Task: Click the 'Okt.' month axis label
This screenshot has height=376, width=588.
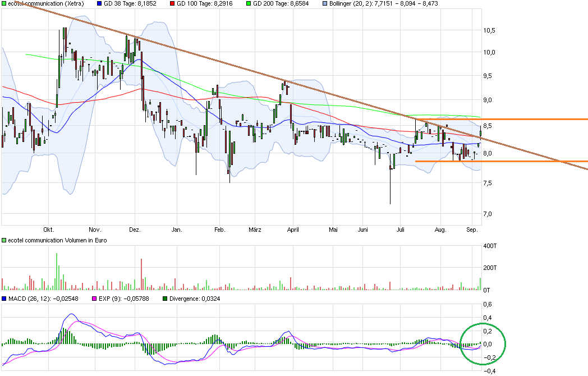Action: click(x=49, y=230)
